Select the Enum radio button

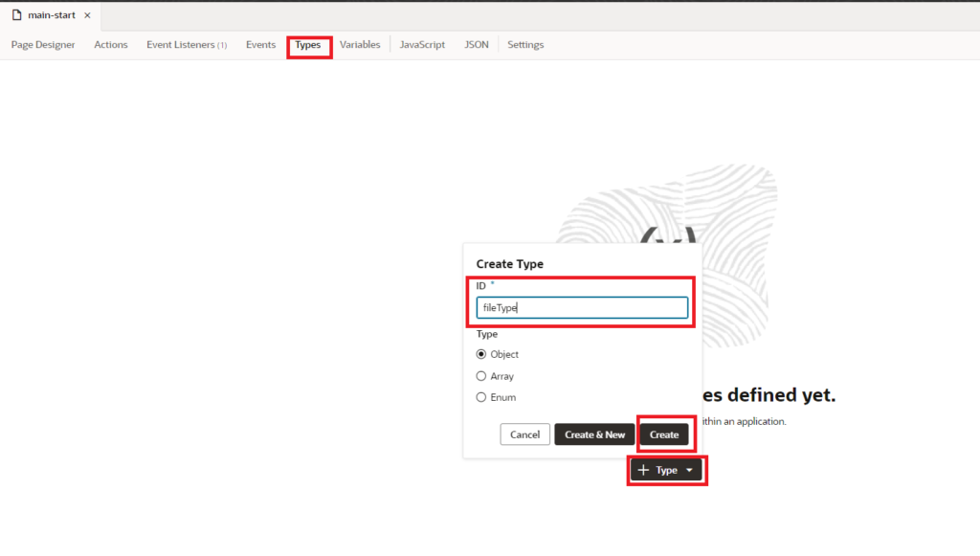[x=481, y=396]
